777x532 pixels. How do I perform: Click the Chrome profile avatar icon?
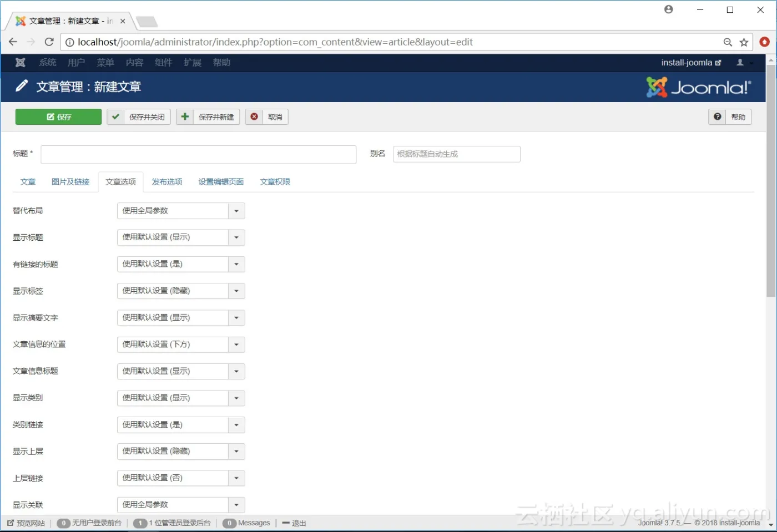click(x=669, y=9)
